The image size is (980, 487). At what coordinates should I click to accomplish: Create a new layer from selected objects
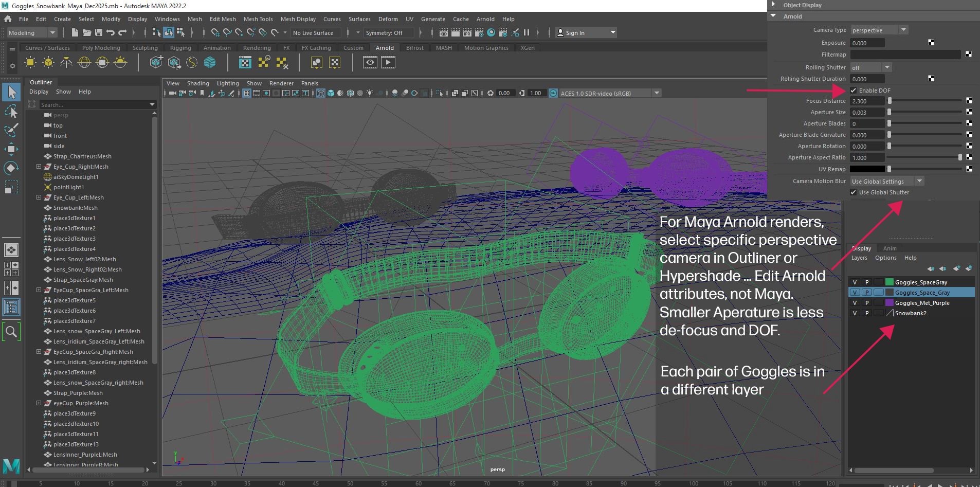(x=968, y=268)
